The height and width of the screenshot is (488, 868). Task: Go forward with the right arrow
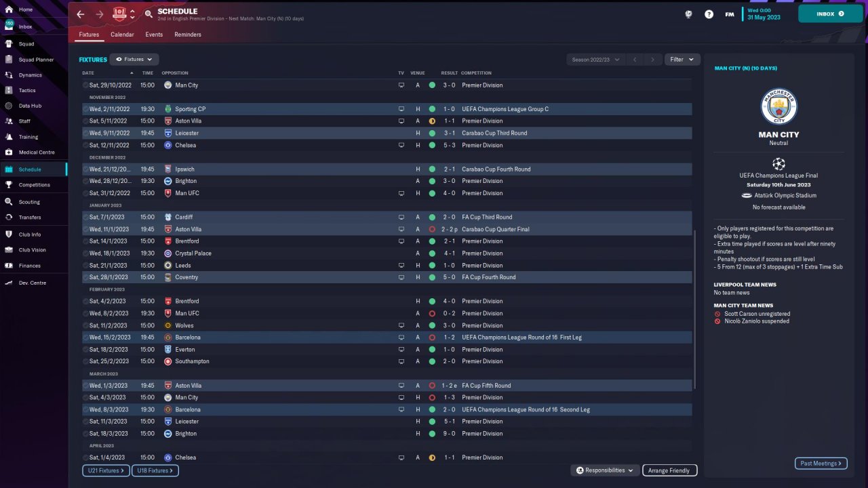[x=100, y=14]
